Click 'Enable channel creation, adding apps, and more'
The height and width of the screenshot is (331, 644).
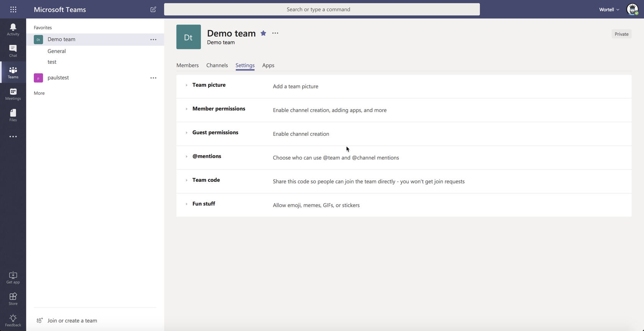click(330, 110)
